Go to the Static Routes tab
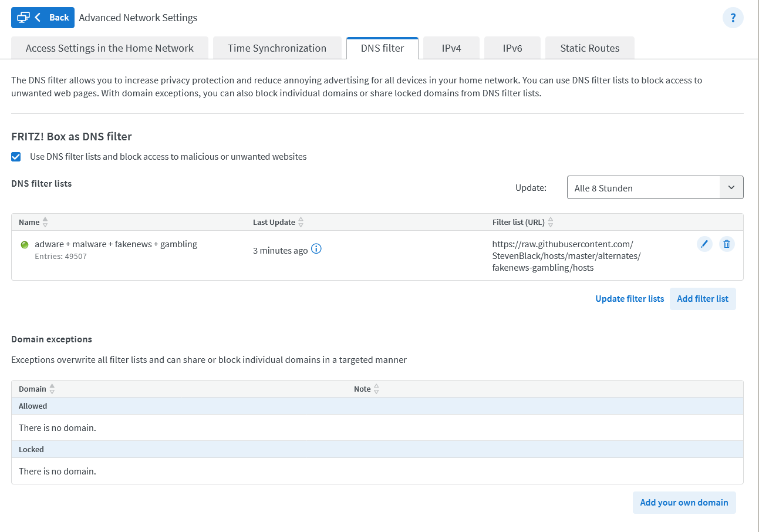Screen dimensions: 759x532 590,48
